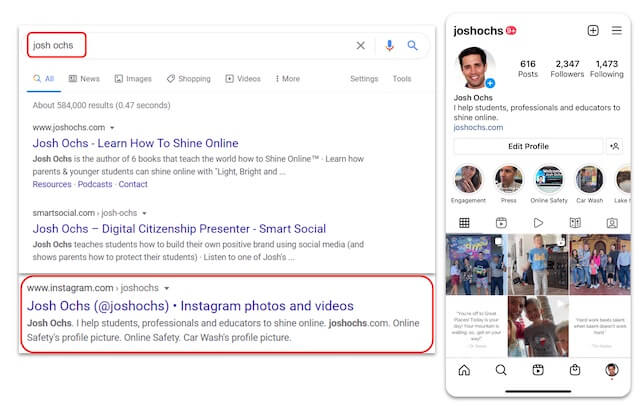Open Instagram Search in bottom bar
This screenshot has height=406, width=640.
pos(501,370)
